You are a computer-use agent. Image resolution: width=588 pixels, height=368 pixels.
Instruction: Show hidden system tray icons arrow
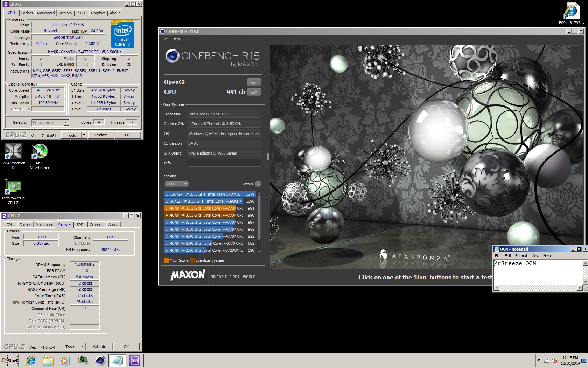click(x=539, y=360)
